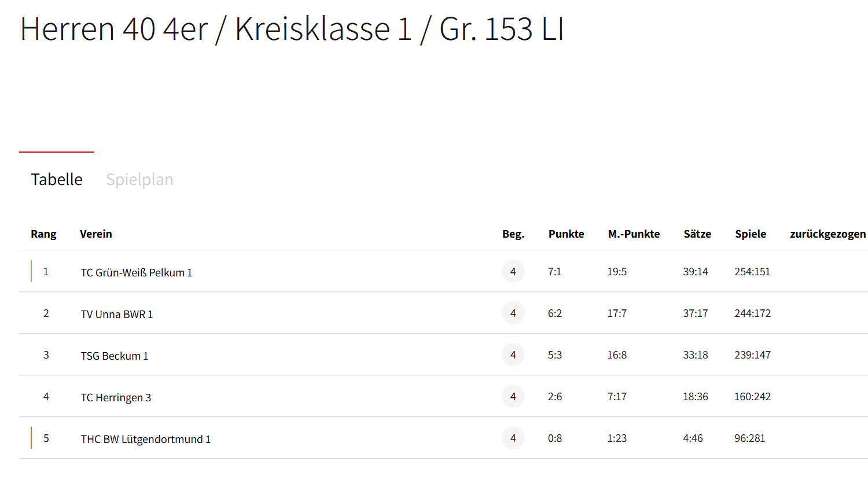Image resolution: width=868 pixels, height=484 pixels.
Task: Click the Verein column header
Action: click(x=96, y=234)
